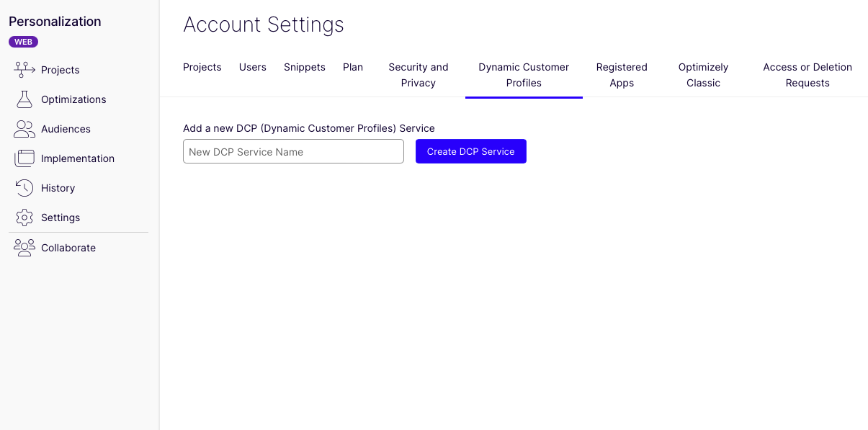Open the Audiences link in the sidebar

coord(66,129)
